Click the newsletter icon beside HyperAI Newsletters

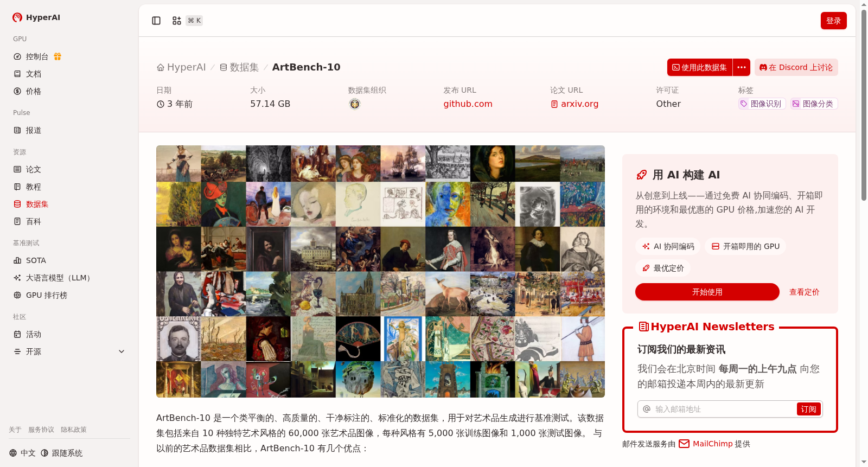pos(644,327)
